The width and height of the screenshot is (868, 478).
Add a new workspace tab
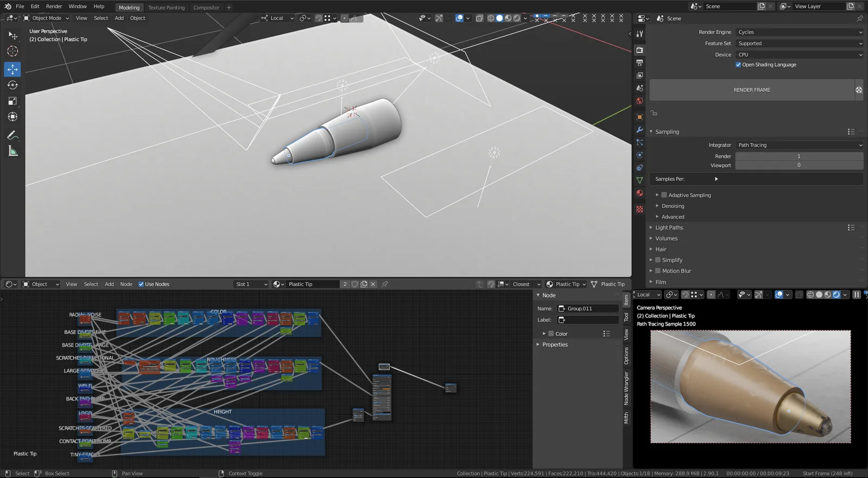[229, 8]
